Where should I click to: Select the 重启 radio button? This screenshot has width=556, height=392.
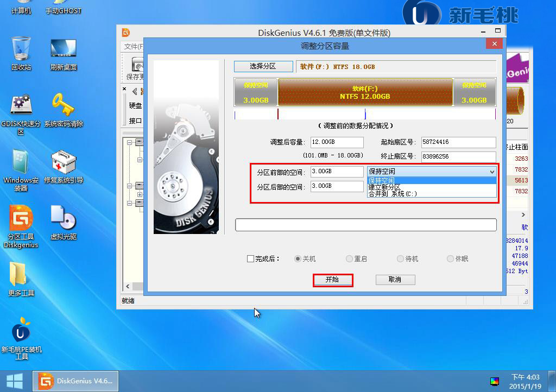point(349,259)
